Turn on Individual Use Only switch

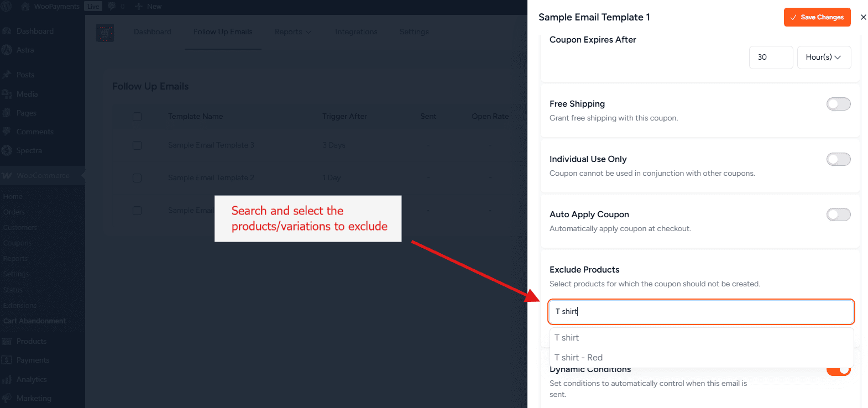[x=838, y=159]
